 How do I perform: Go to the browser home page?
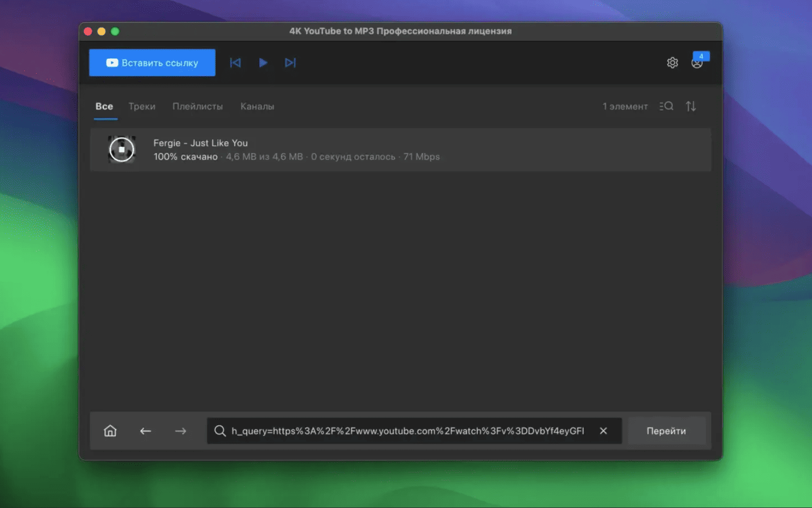pyautogui.click(x=110, y=431)
